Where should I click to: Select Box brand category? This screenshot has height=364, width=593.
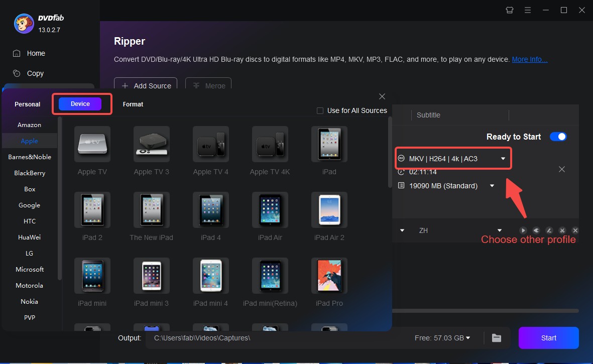[x=30, y=189]
